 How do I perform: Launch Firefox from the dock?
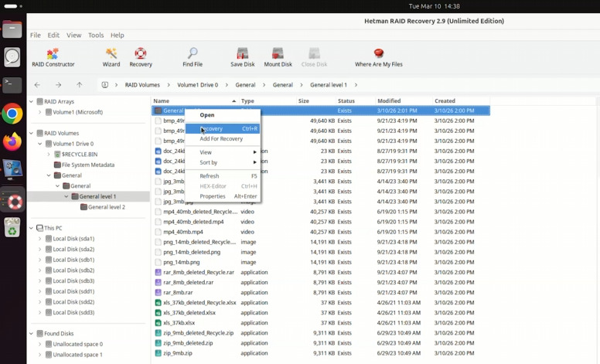pos(12,142)
